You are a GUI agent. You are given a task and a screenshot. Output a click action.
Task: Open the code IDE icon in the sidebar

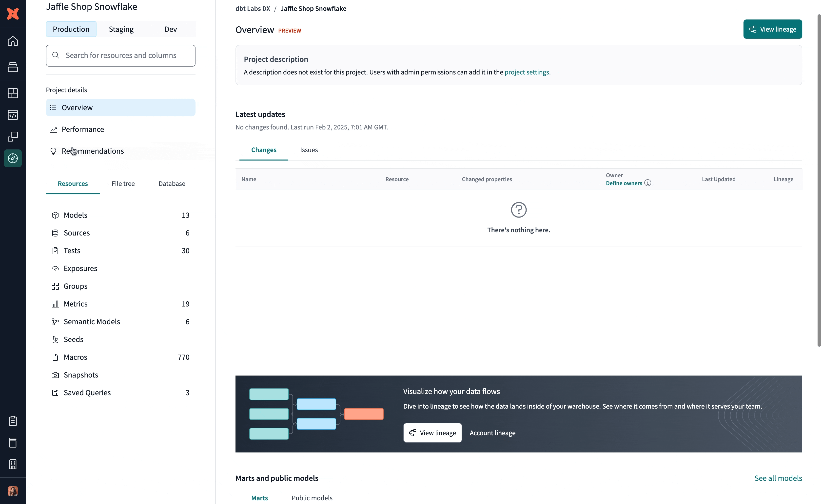pyautogui.click(x=13, y=115)
